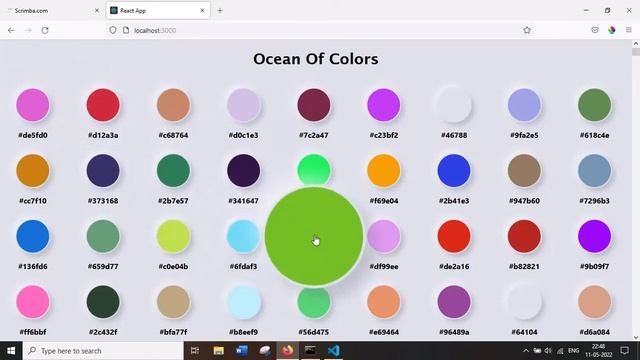Image resolution: width=640 pixels, height=360 pixels.
Task: Click the taskbar search box
Action: coord(103,351)
